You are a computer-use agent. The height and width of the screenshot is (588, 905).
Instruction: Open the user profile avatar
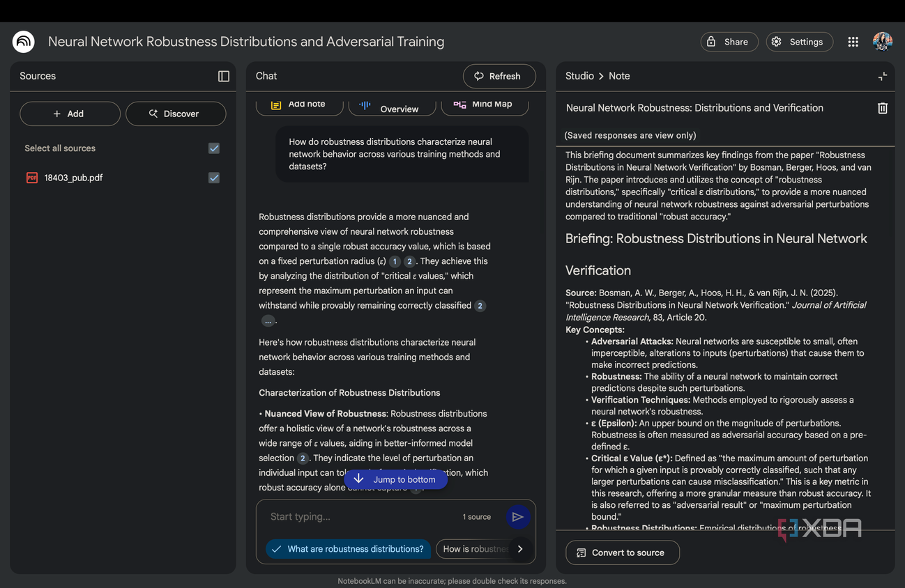(883, 42)
